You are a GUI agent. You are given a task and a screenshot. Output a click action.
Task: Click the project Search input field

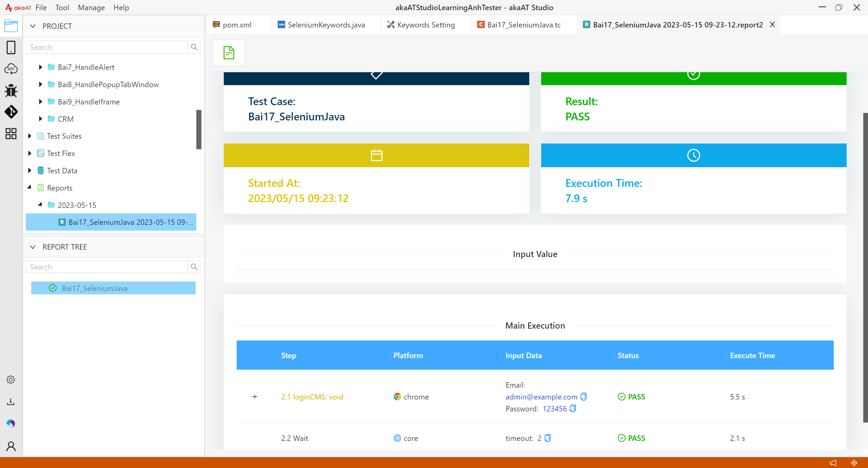tap(107, 47)
